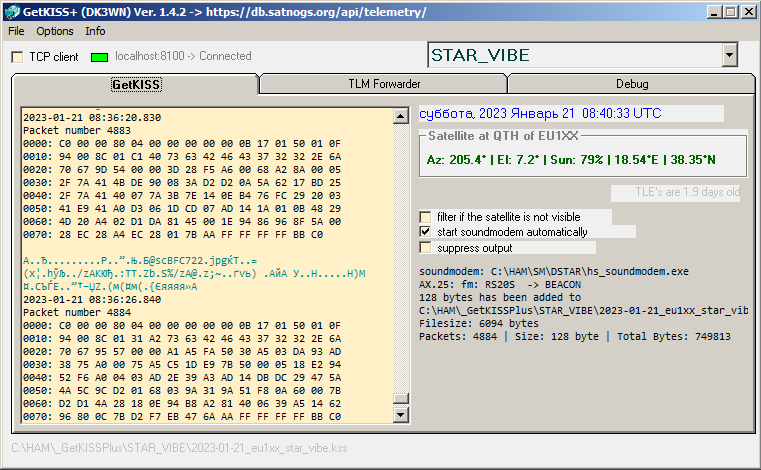Click the packet log scrollbar thumb
761x470 pixels.
[x=400, y=398]
